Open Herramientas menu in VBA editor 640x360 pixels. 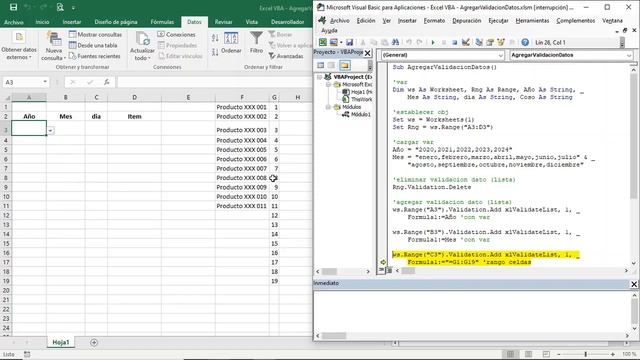point(532,20)
